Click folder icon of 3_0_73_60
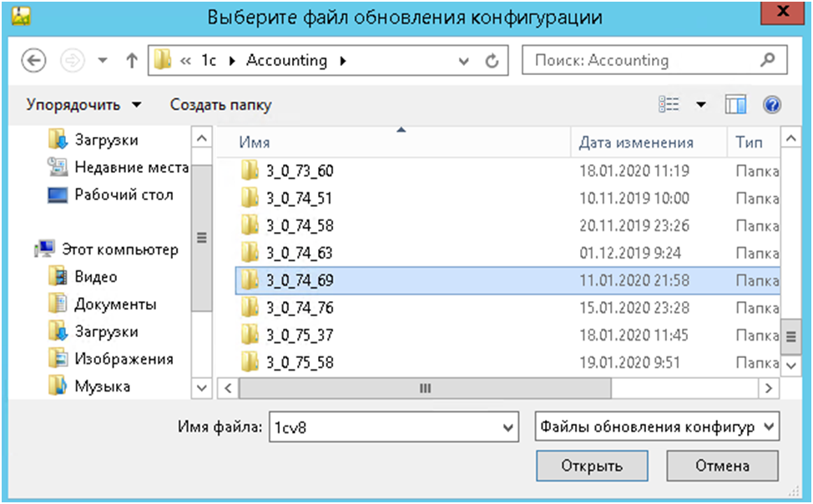The width and height of the screenshot is (813, 504). [x=250, y=170]
